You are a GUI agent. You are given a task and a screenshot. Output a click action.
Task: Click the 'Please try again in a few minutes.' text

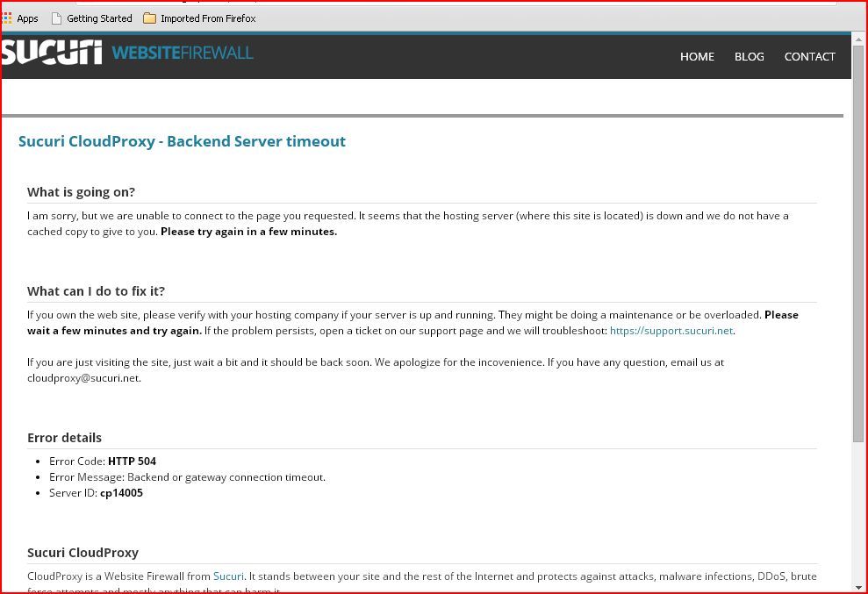pyautogui.click(x=248, y=232)
